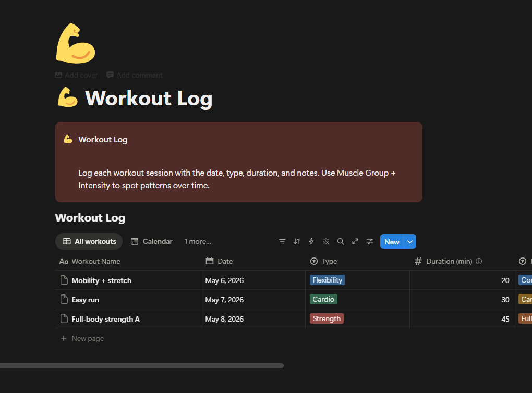Click the page icon beside Mobility + stretch

pos(64,280)
